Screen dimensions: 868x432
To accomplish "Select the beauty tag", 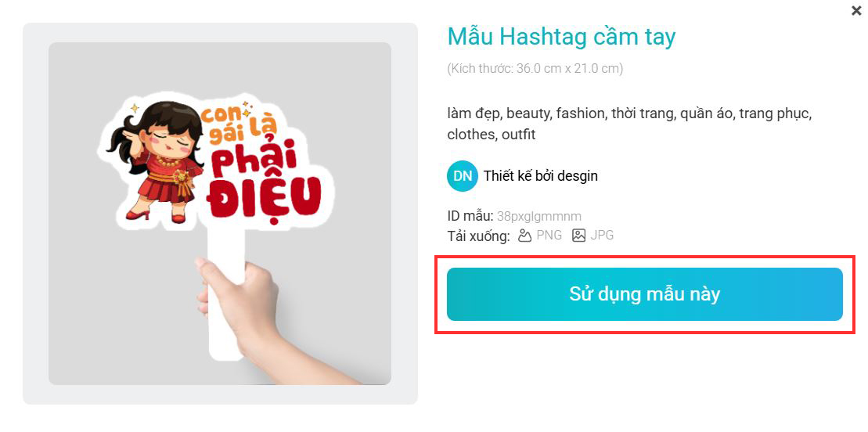I will (528, 113).
